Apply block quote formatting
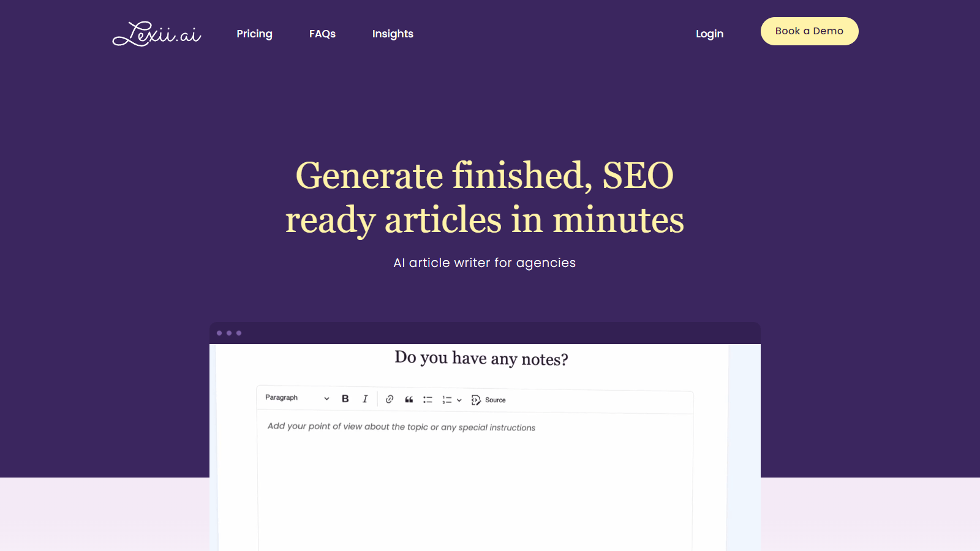Image resolution: width=980 pixels, height=551 pixels. (409, 399)
